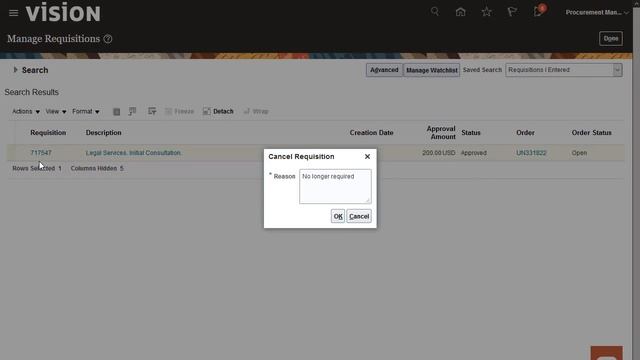Click into the Reason text box
The height and width of the screenshot is (360, 640).
coord(336,187)
